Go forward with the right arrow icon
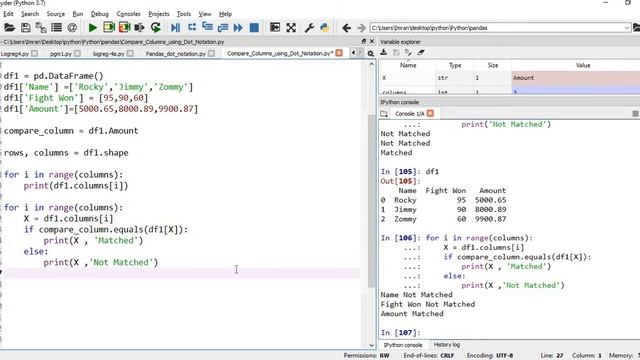640x360 pixels. click(361, 28)
